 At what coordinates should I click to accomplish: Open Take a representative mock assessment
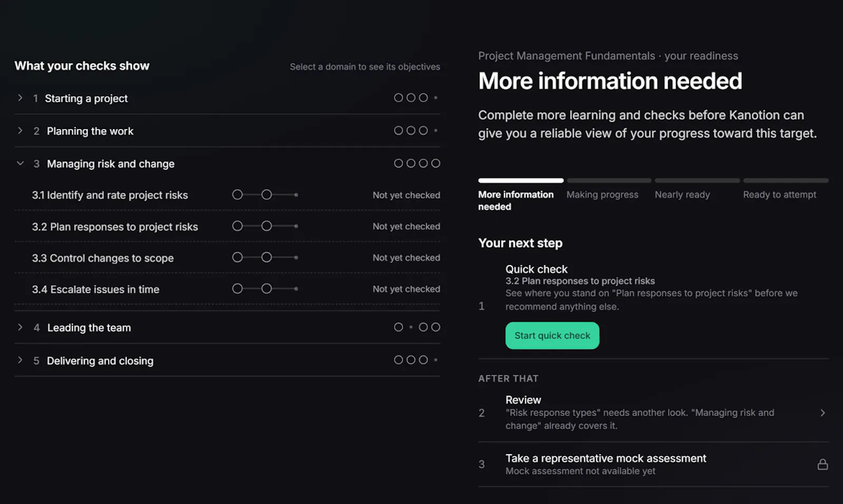(x=653, y=465)
